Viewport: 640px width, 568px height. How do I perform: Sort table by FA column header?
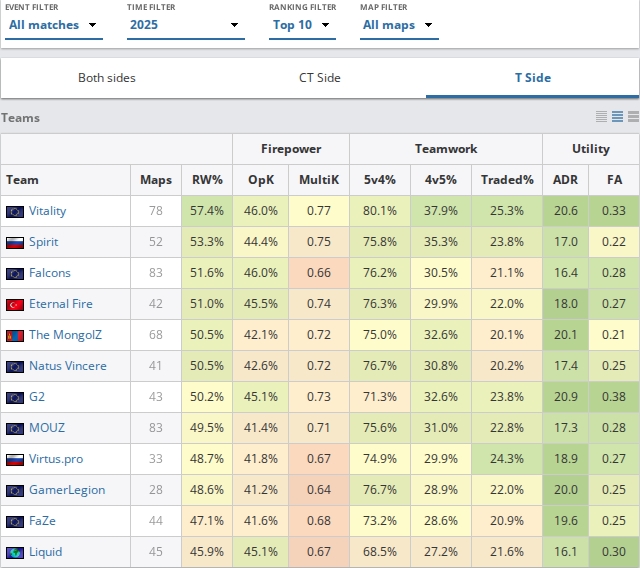point(614,180)
